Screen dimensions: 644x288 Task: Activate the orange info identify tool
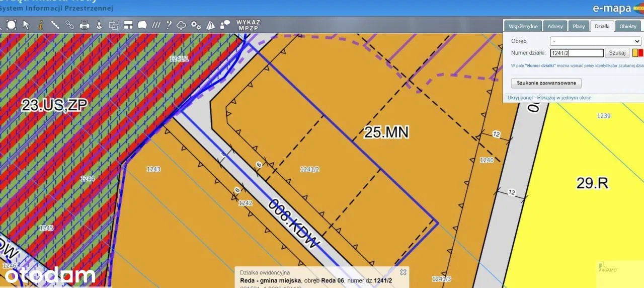[x=40, y=25]
